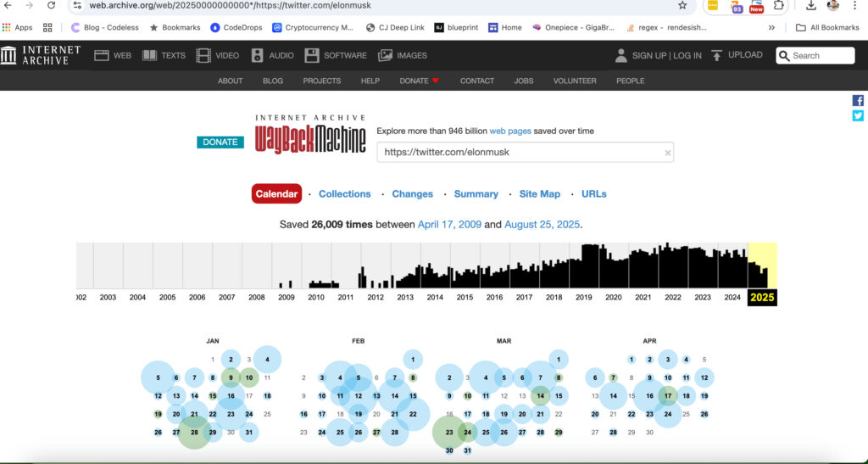Open the browser downloads icon
The width and height of the screenshot is (868, 464).
click(811, 5)
